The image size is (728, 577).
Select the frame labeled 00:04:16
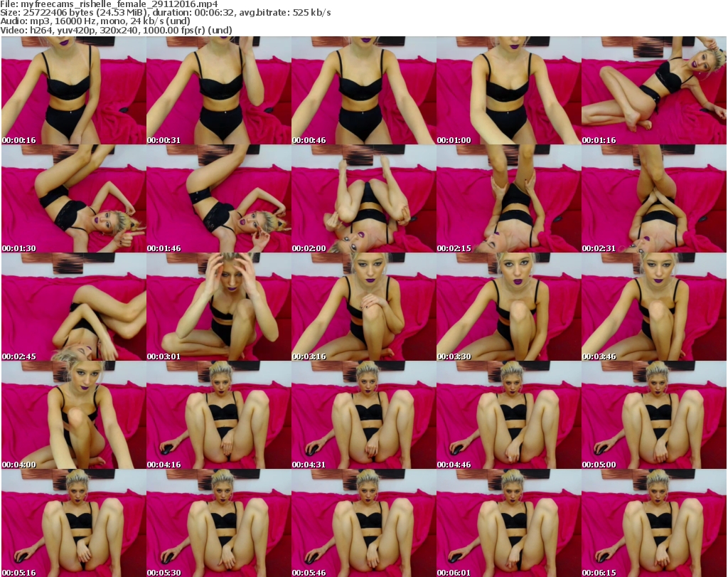(219, 415)
